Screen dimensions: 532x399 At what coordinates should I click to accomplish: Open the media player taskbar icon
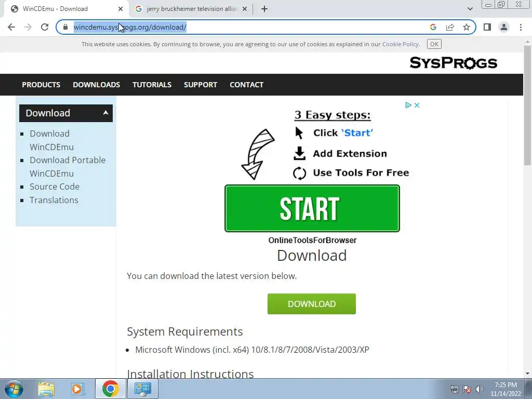coord(77,389)
